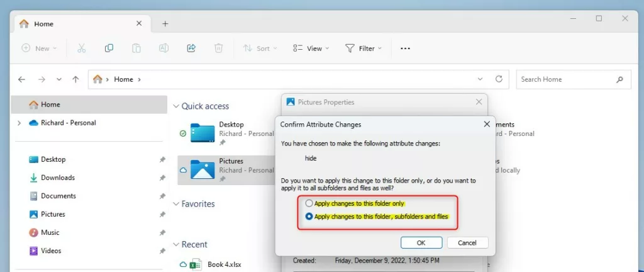Collapse the Favorites section
Viewport: 644px width, 272px height.
coord(176,204)
